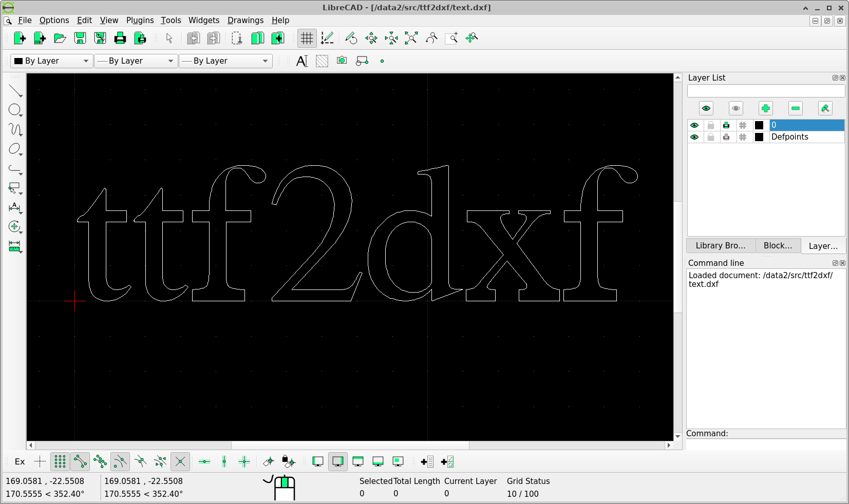The height and width of the screenshot is (504, 849).
Task: Click the Zoom Pan icon
Action: tap(471, 38)
